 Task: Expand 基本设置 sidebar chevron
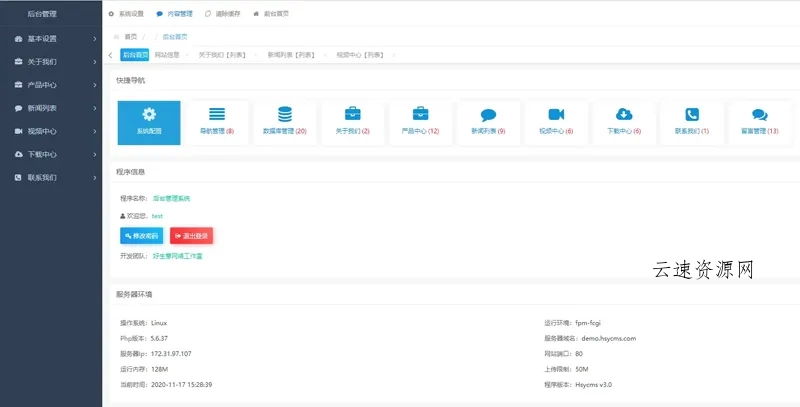point(95,39)
